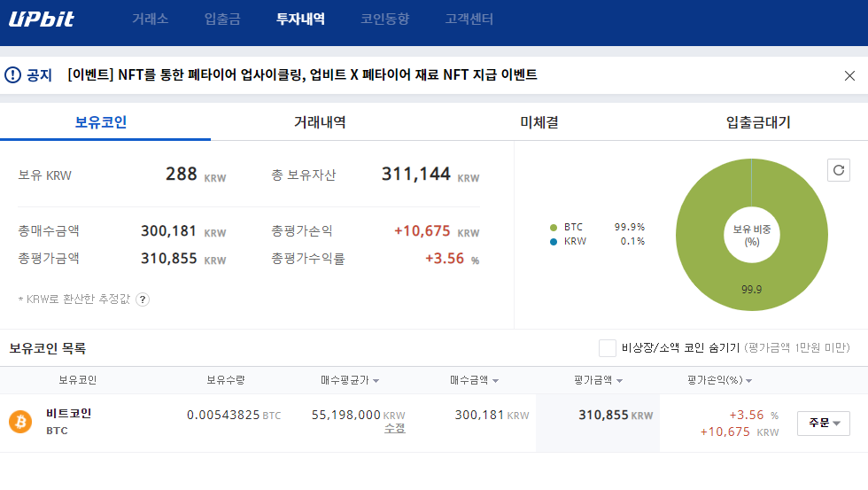Click the notice exclamation icon
This screenshot has height=490, width=868.
pyautogui.click(x=12, y=74)
